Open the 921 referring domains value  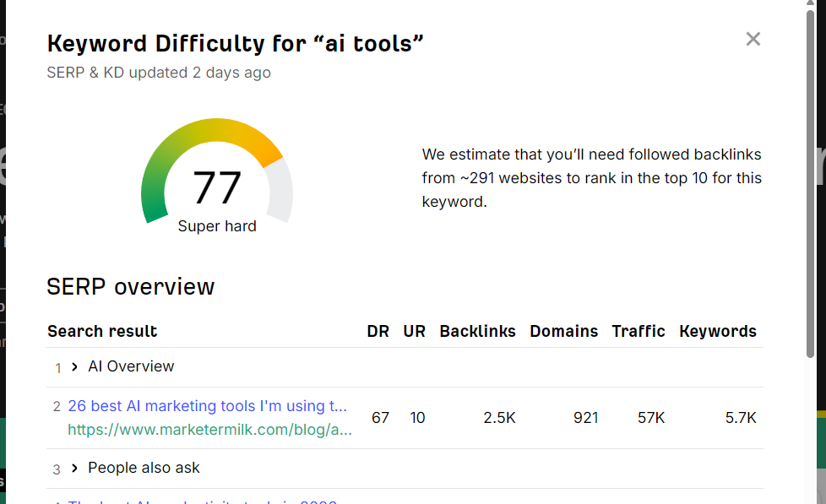[584, 418]
